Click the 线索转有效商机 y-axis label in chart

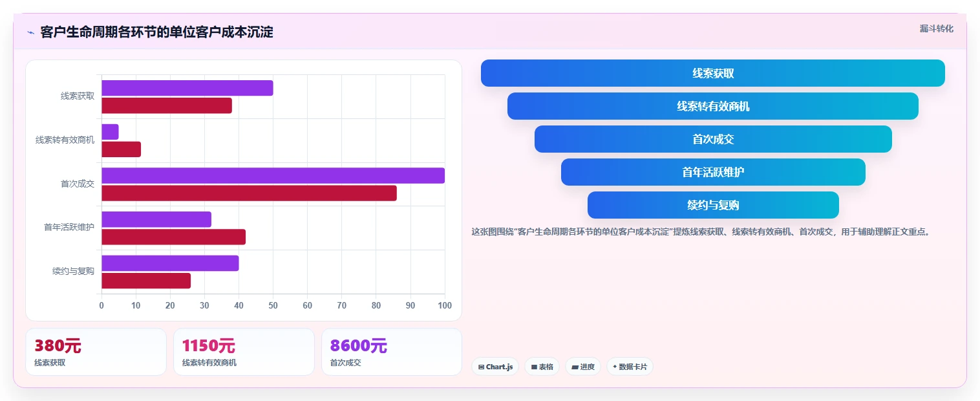pos(65,140)
